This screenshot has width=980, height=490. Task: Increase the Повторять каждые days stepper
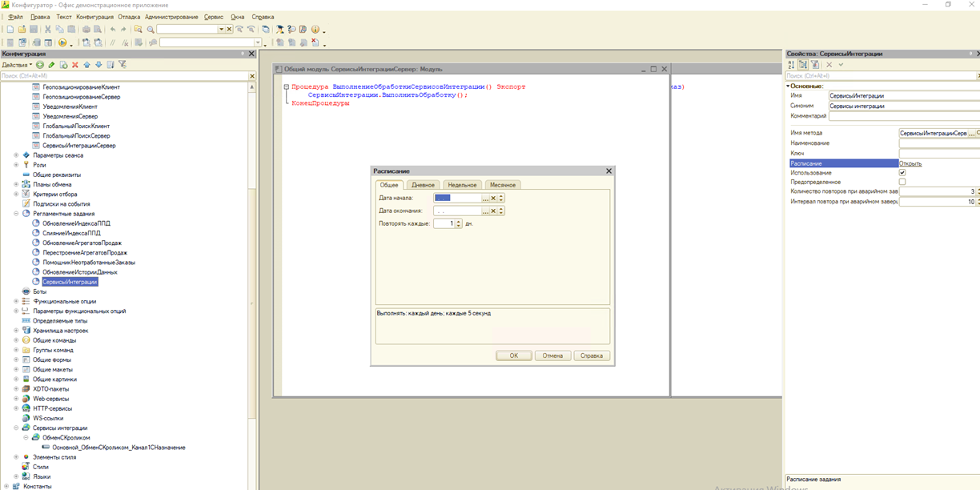coord(459,222)
